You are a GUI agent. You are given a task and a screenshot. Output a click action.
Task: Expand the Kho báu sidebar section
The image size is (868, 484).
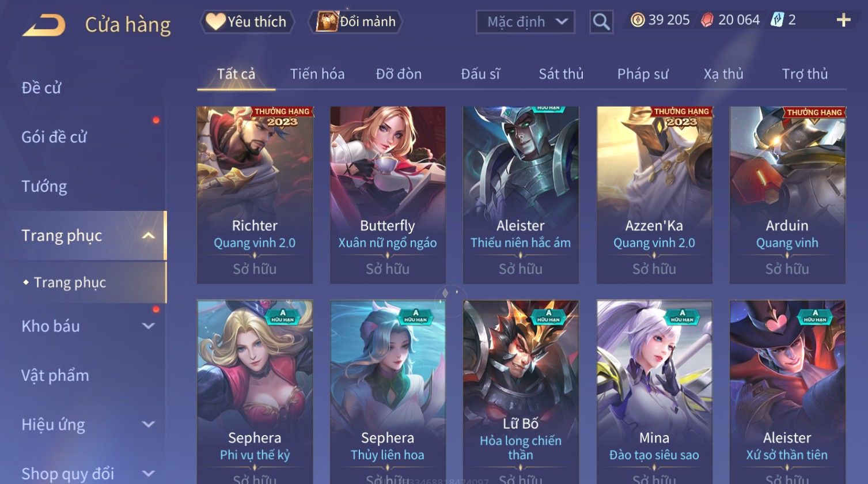149,326
